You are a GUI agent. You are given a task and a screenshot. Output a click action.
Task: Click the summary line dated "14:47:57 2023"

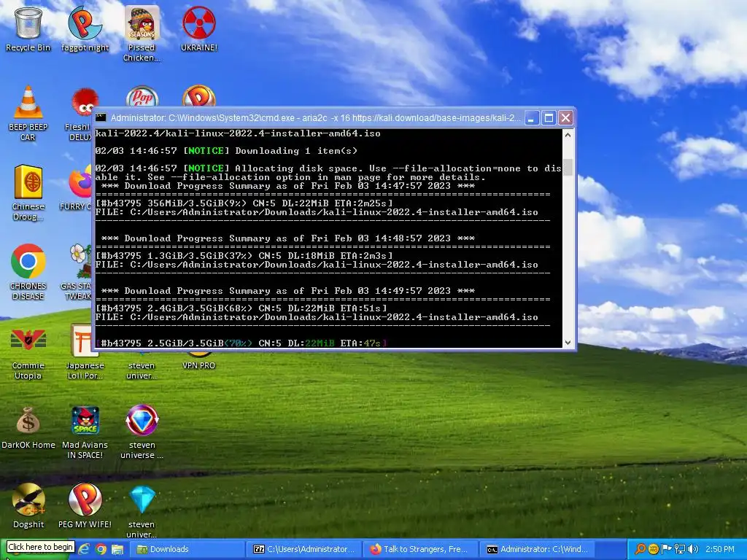287,186
